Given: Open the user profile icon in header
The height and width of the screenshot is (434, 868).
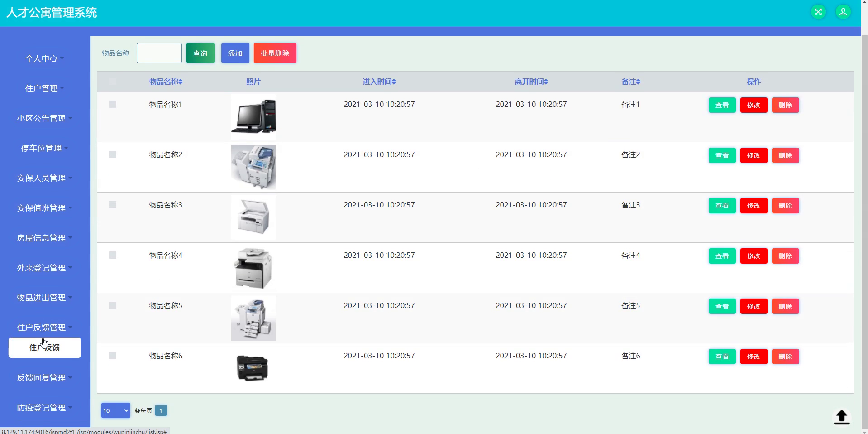Looking at the screenshot, I should click(843, 12).
